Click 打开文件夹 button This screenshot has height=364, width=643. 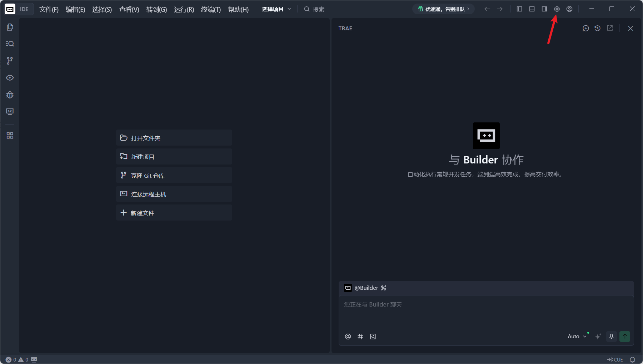[x=174, y=138]
